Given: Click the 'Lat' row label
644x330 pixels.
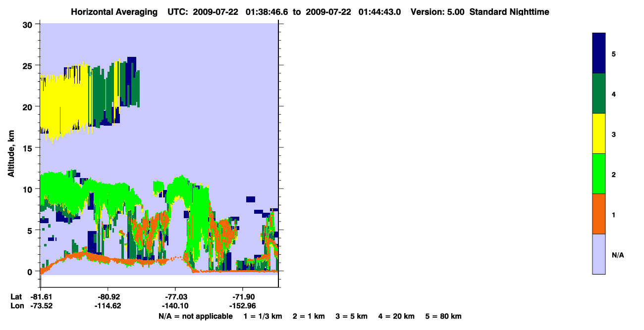Looking at the screenshot, I should 16,296.
